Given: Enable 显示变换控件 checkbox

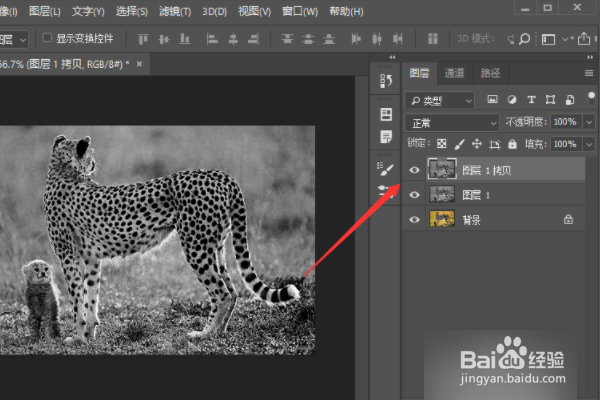Looking at the screenshot, I should 47,38.
